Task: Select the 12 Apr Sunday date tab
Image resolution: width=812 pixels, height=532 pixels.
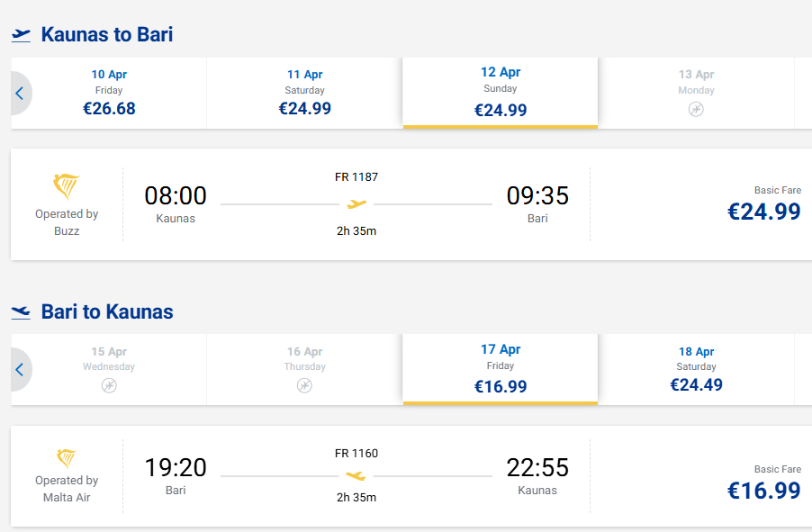Action: [501, 92]
